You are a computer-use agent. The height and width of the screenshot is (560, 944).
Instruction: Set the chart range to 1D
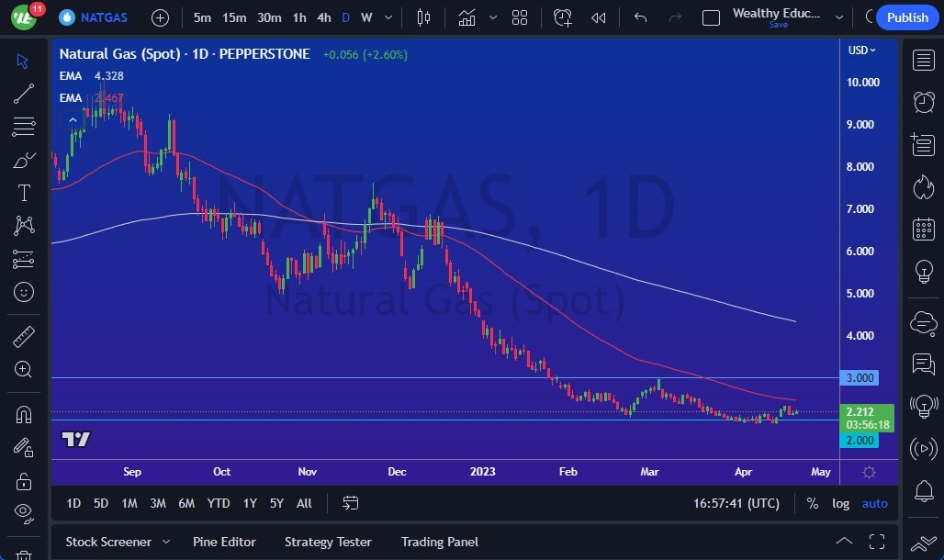click(73, 503)
